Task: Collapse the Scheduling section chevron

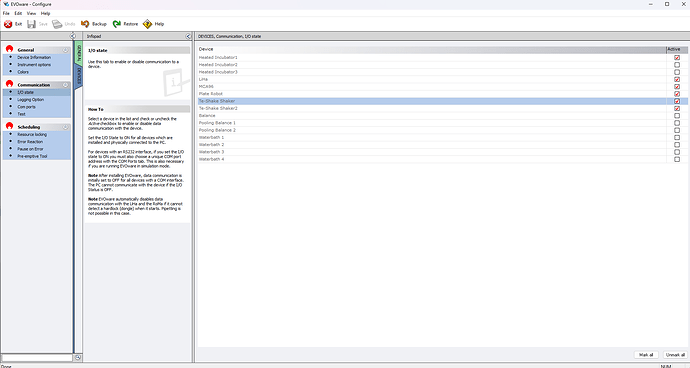Action: coord(66,127)
